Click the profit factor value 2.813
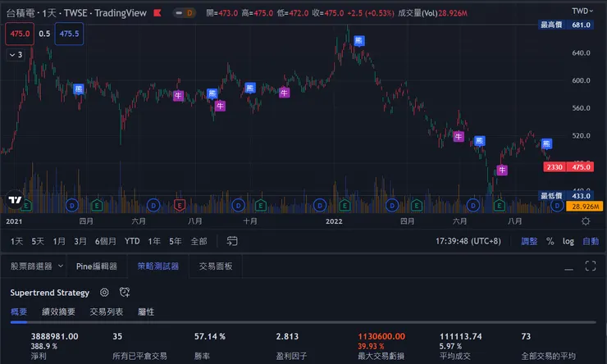The height and width of the screenshot is (364, 607). (287, 336)
